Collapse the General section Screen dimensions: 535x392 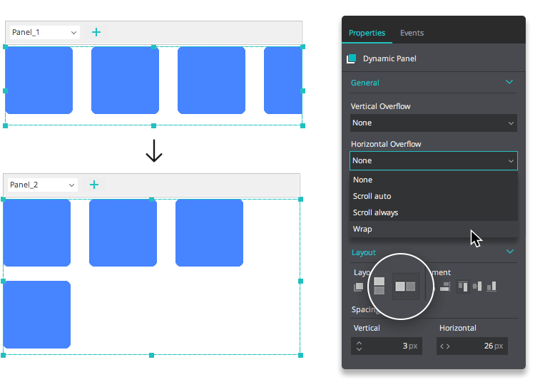tap(509, 82)
